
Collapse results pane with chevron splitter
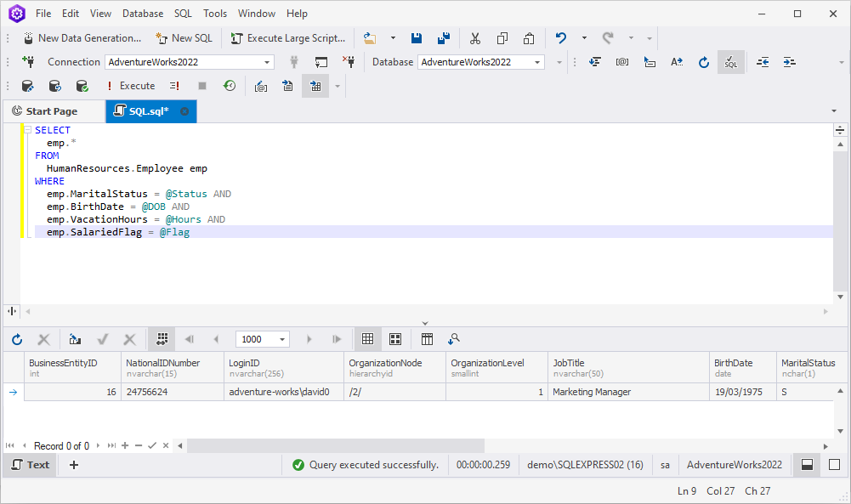(425, 323)
